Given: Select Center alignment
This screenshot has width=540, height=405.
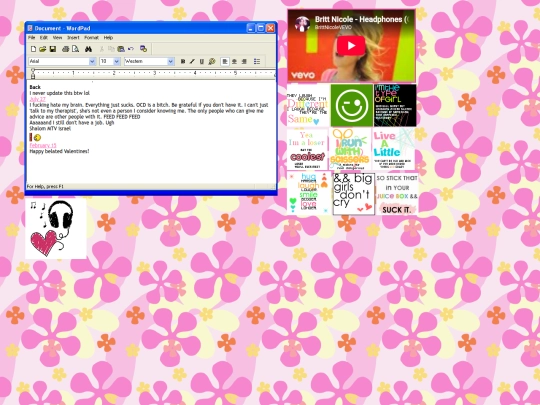Looking at the screenshot, I should tap(235, 61).
